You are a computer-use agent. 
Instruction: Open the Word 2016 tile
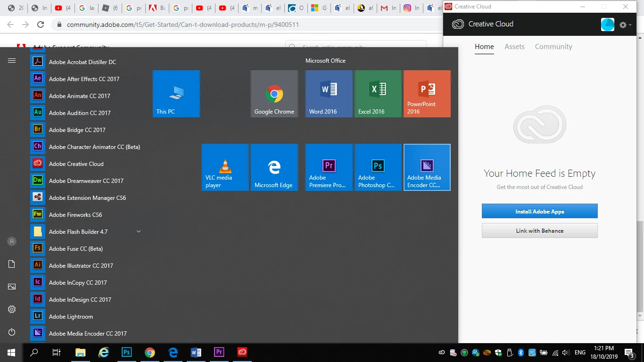coord(329,94)
